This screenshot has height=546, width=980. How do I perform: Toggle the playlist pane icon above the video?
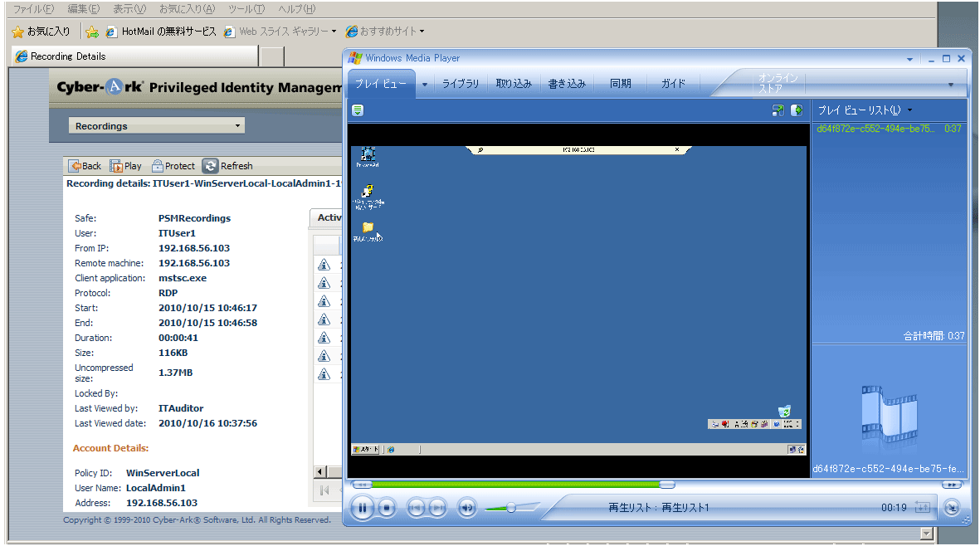tap(797, 110)
